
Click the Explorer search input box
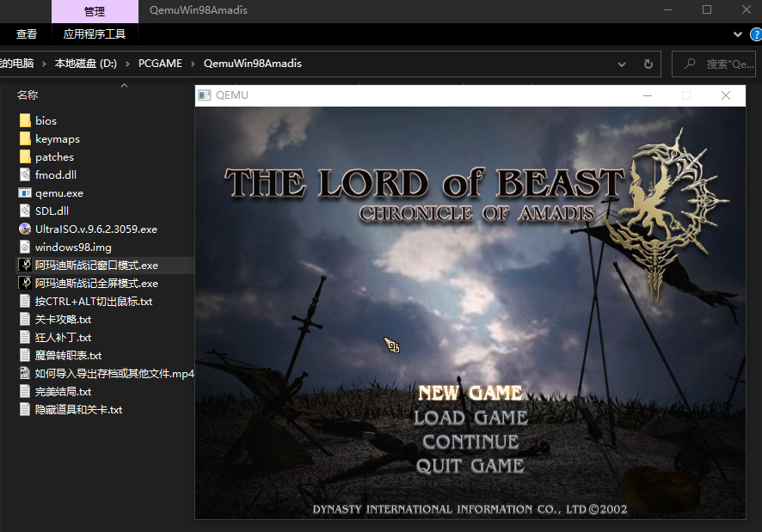click(715, 64)
